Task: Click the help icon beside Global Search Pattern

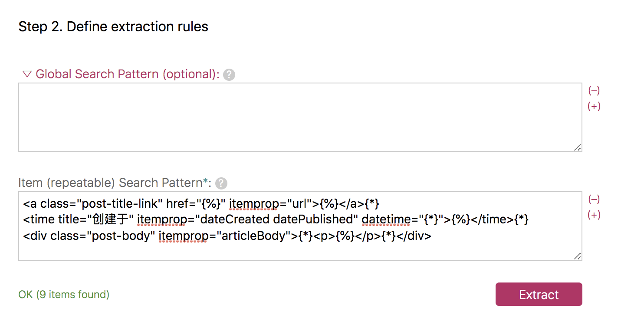Action: point(229,75)
